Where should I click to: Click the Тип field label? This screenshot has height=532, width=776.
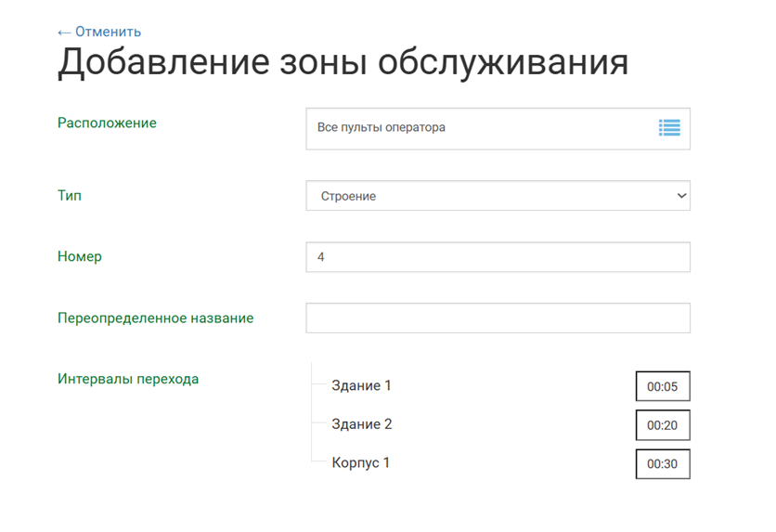tap(70, 196)
